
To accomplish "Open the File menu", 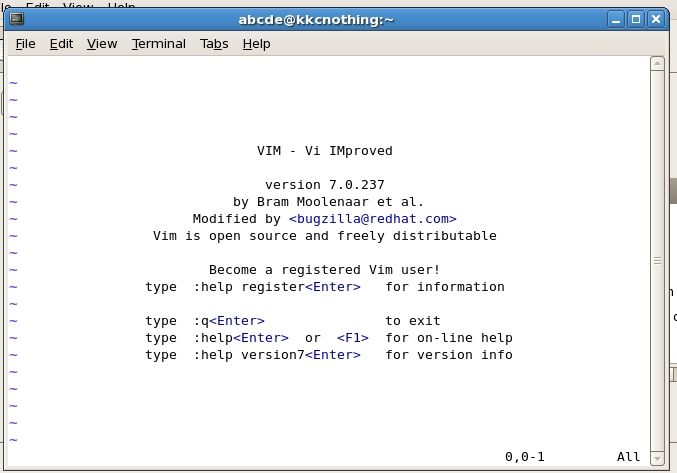I will (x=25, y=44).
